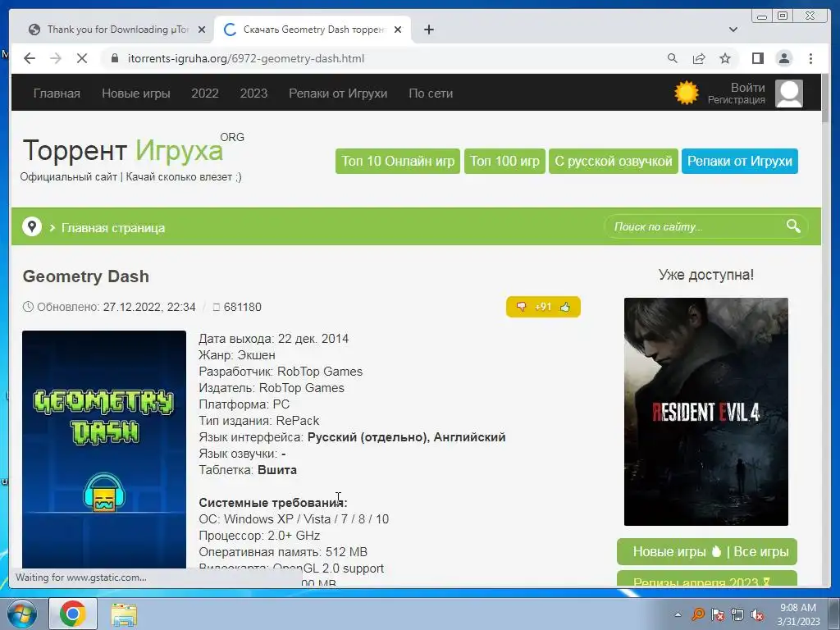Image resolution: width=840 pixels, height=630 pixels.
Task: Click the '+91' rating value
Action: (x=543, y=307)
